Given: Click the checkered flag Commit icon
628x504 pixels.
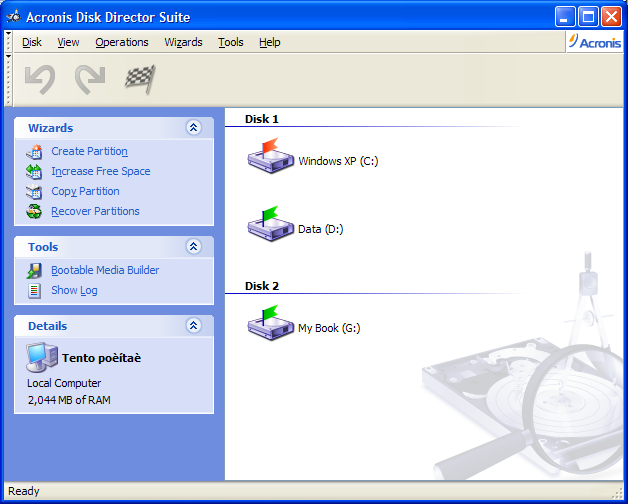Looking at the screenshot, I should [x=140, y=80].
